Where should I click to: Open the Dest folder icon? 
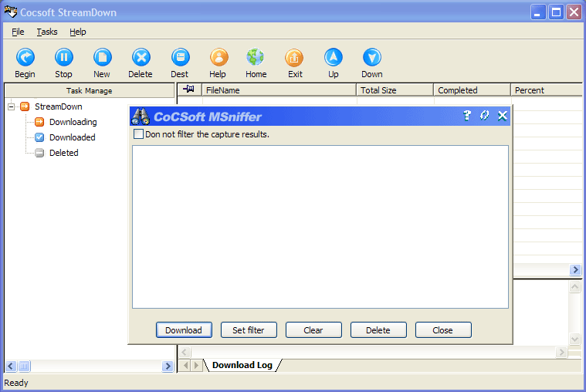[180, 58]
